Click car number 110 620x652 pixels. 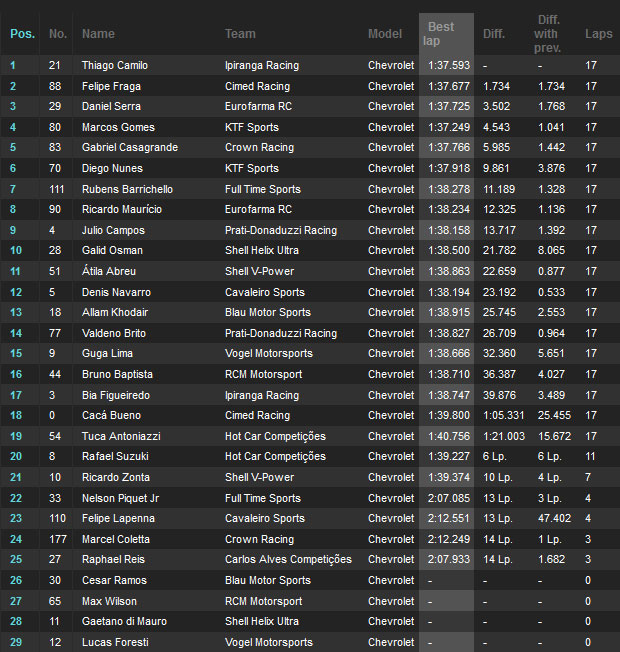(57, 518)
